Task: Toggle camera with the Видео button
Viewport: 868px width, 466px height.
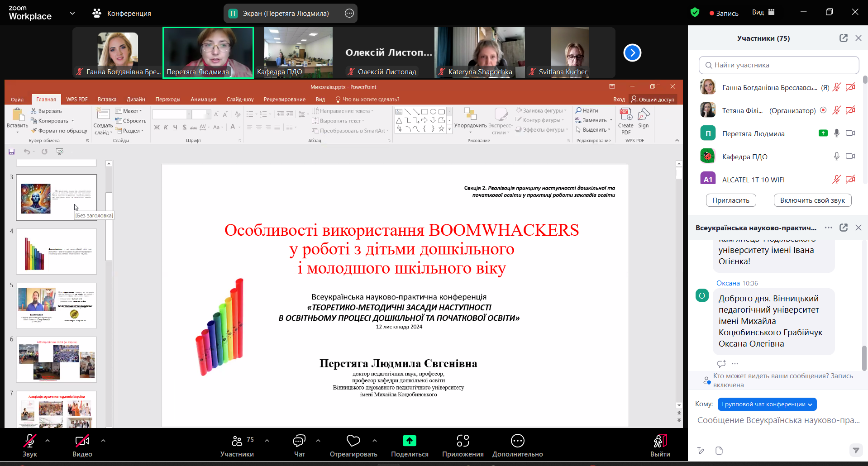Action: click(x=82, y=441)
